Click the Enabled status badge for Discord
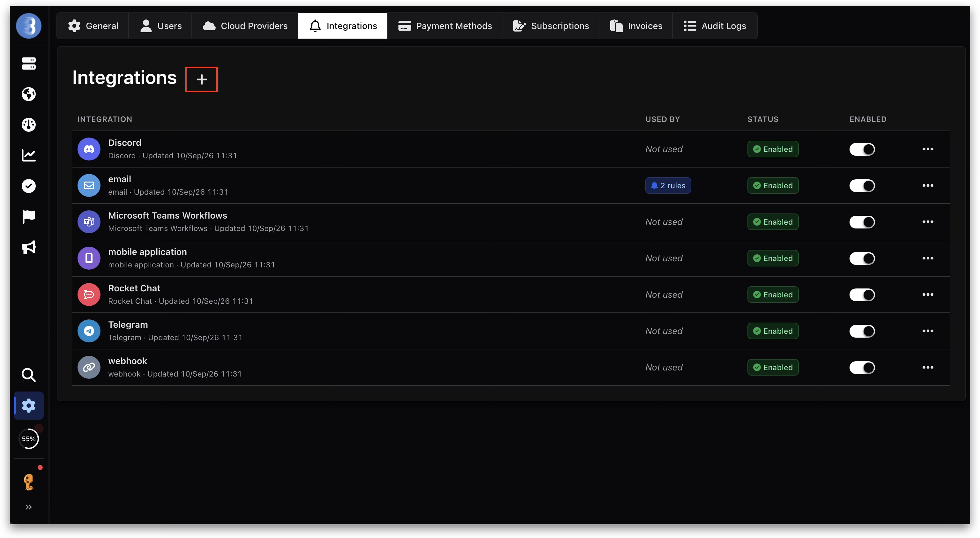The height and width of the screenshot is (538, 980). point(773,149)
